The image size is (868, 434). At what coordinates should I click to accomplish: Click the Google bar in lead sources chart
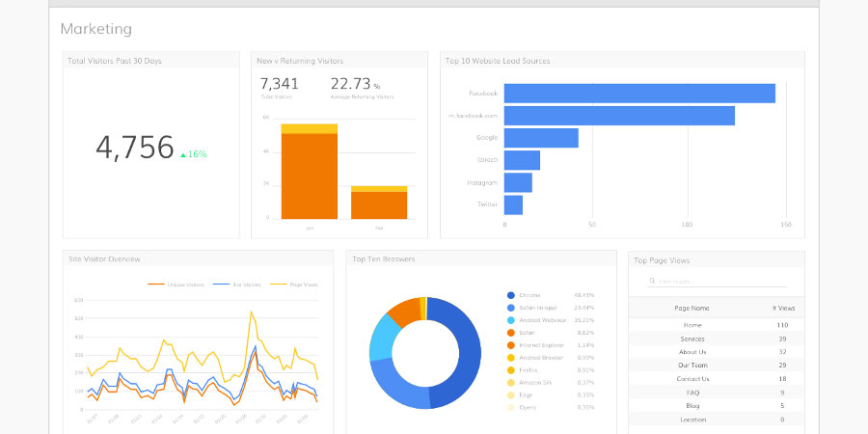tap(541, 138)
